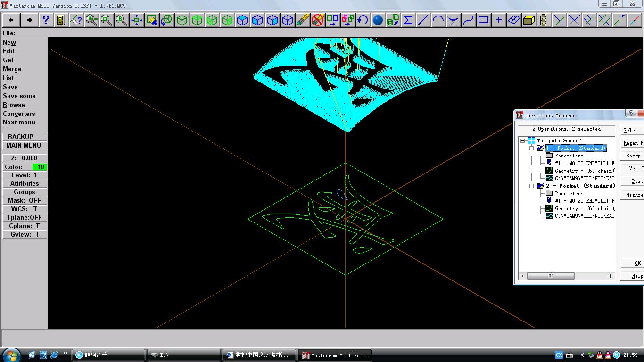The image size is (644, 362).
Task: Collapse the Toolpath Group 1 tree node
Action: pos(523,140)
